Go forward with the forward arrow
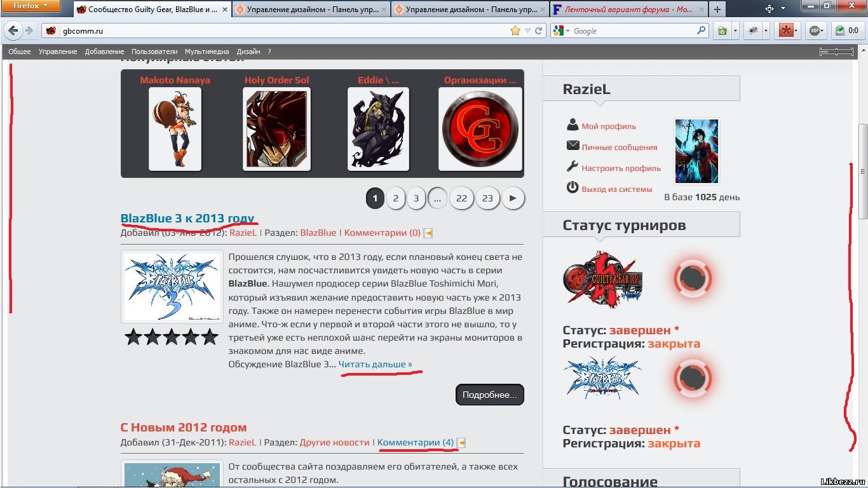This screenshot has width=868, height=488. [x=29, y=30]
